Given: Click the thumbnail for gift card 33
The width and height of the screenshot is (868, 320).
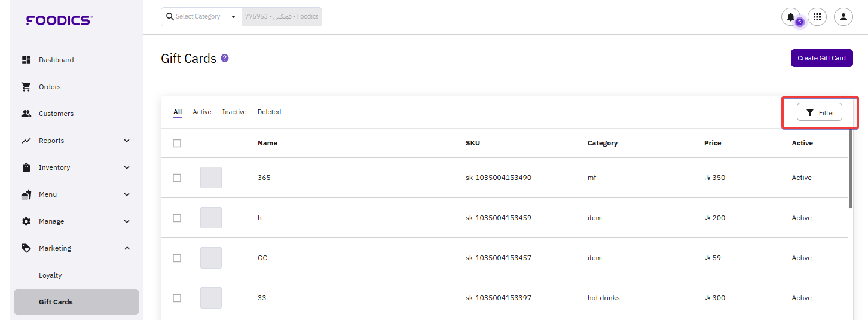Looking at the screenshot, I should (x=211, y=298).
